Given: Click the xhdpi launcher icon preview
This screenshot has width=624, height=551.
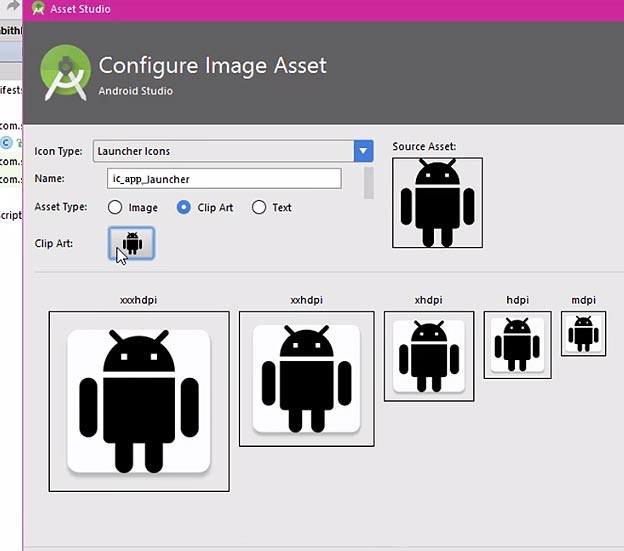Looking at the screenshot, I should point(429,356).
